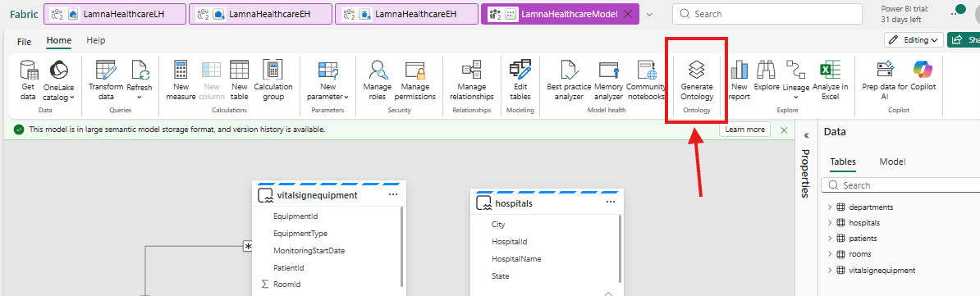
Task: Open the tab overflow dropdown arrow
Action: tap(648, 14)
